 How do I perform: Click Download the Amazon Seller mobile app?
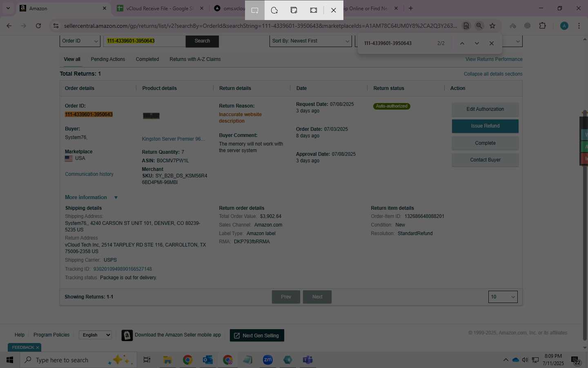click(178, 335)
